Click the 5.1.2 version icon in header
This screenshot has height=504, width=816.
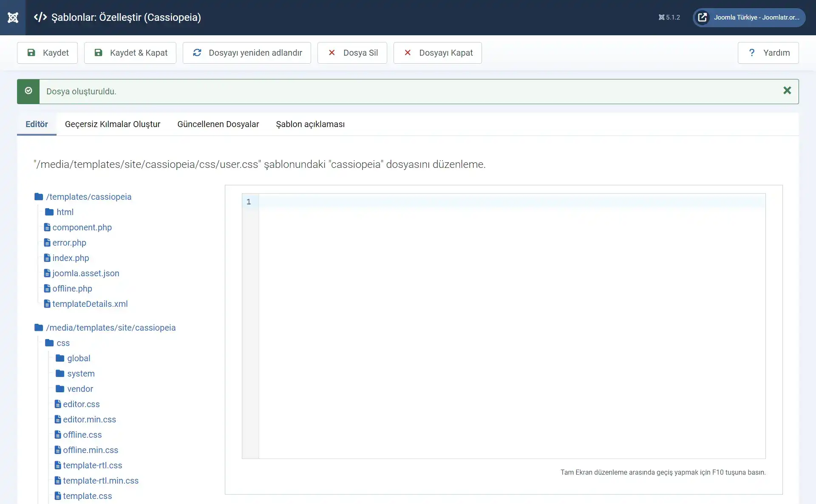(661, 17)
